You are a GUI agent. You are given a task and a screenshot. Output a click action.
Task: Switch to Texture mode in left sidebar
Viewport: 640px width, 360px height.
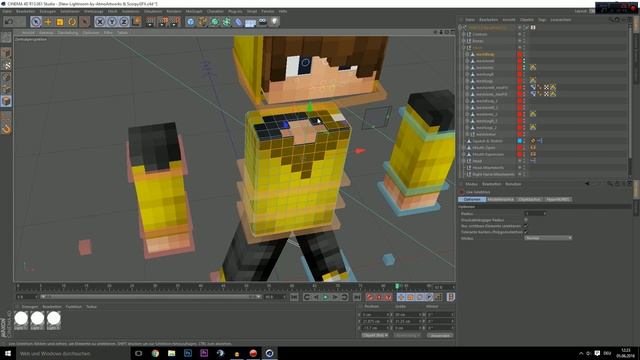[6, 65]
